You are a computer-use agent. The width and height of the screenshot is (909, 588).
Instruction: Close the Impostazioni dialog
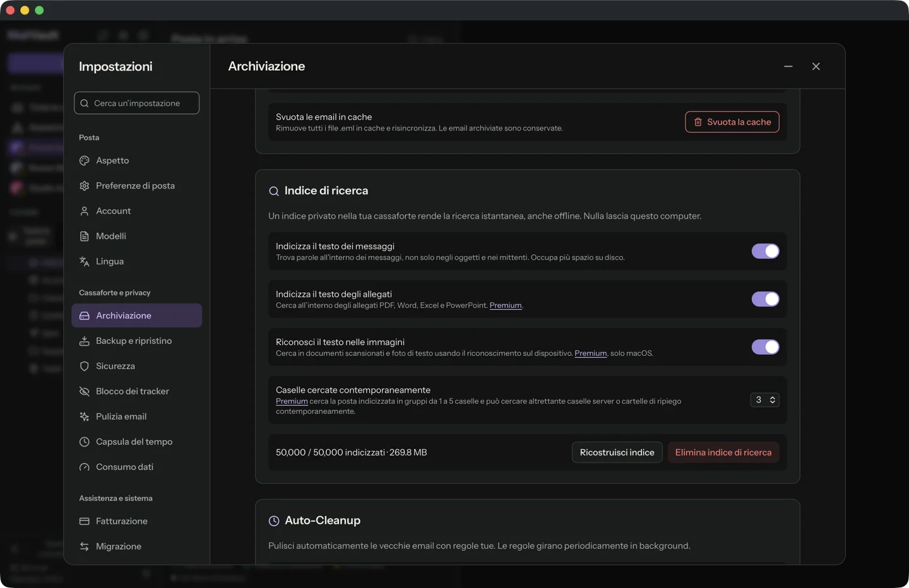[816, 66]
